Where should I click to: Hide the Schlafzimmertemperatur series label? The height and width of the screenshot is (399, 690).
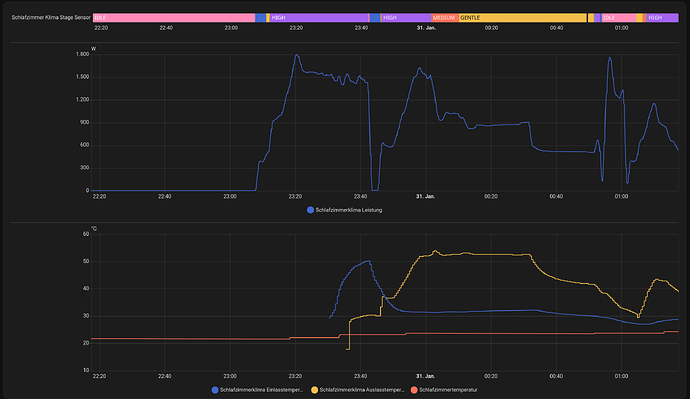(448, 390)
